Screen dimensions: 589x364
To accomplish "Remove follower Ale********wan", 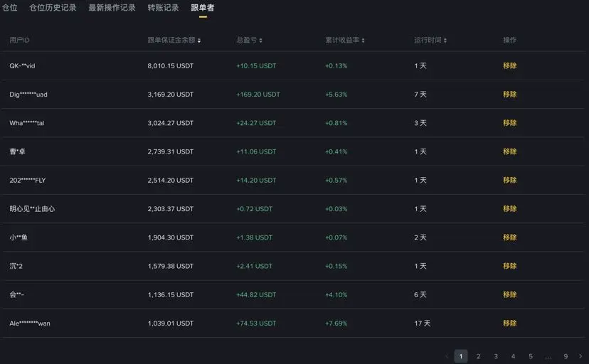I will point(510,323).
